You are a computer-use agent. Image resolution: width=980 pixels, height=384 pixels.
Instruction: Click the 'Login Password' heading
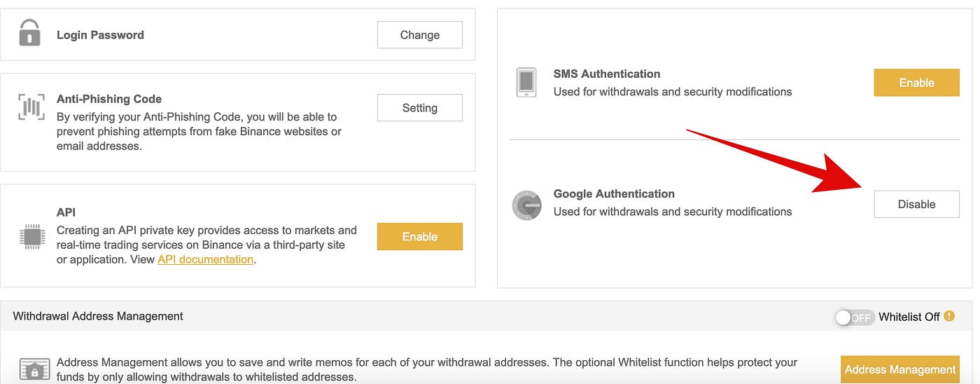(x=100, y=35)
